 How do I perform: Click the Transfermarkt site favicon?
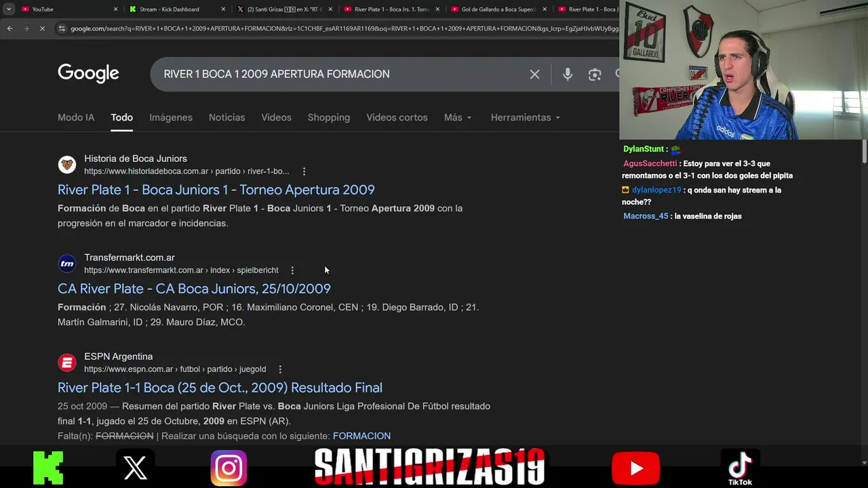[x=66, y=264]
